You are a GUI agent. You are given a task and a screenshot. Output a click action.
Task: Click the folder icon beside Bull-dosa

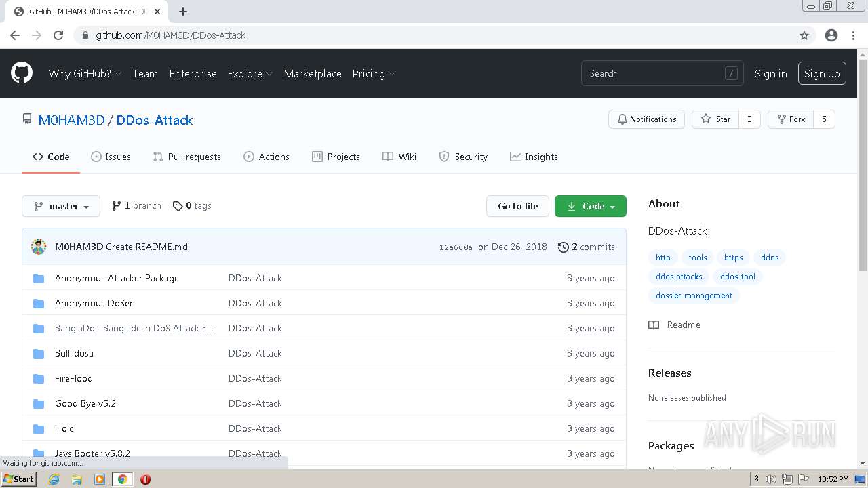pos(39,354)
